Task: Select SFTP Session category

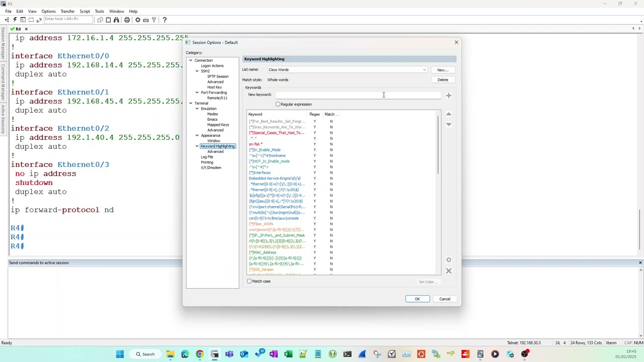Action: (218, 76)
